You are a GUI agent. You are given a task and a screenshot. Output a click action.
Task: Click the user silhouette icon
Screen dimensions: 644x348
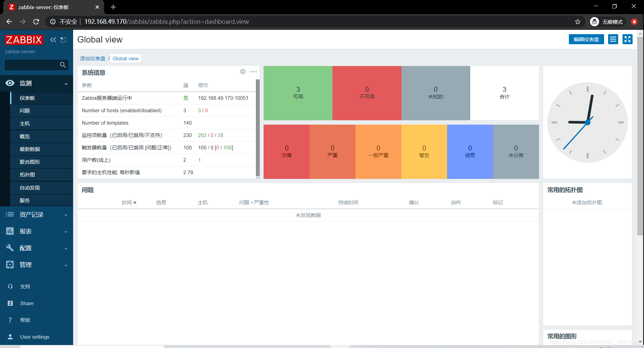tap(10, 337)
